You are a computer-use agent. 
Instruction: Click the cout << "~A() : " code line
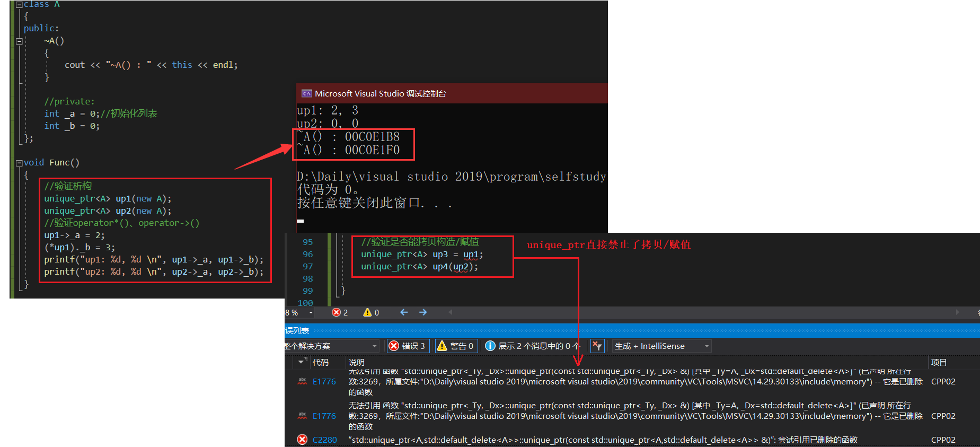tap(151, 65)
